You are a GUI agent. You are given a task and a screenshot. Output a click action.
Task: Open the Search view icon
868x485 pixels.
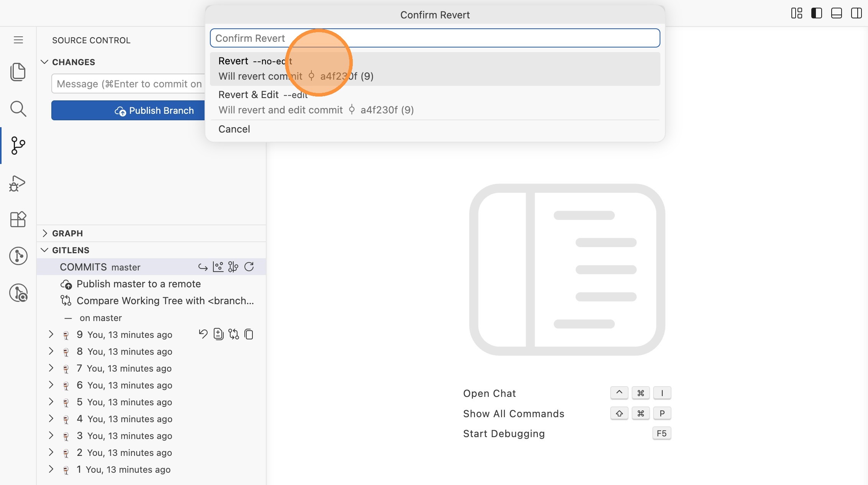(x=18, y=109)
